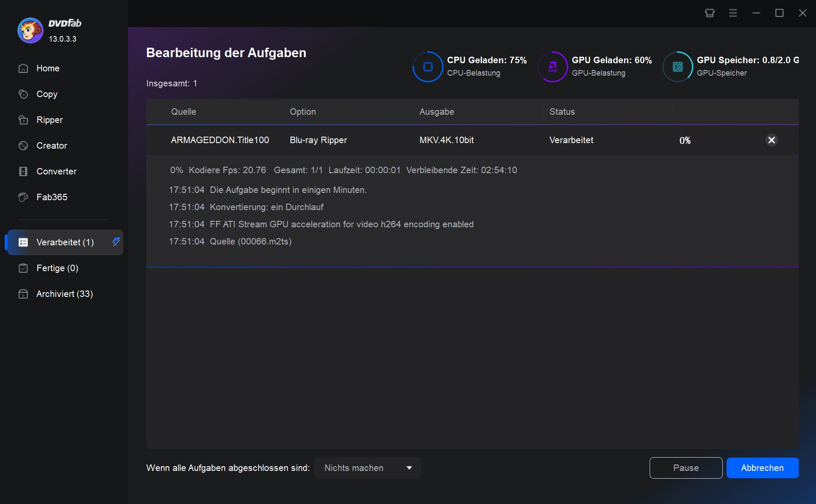Click the Quelle column header
The width and height of the screenshot is (816, 504).
pos(184,112)
